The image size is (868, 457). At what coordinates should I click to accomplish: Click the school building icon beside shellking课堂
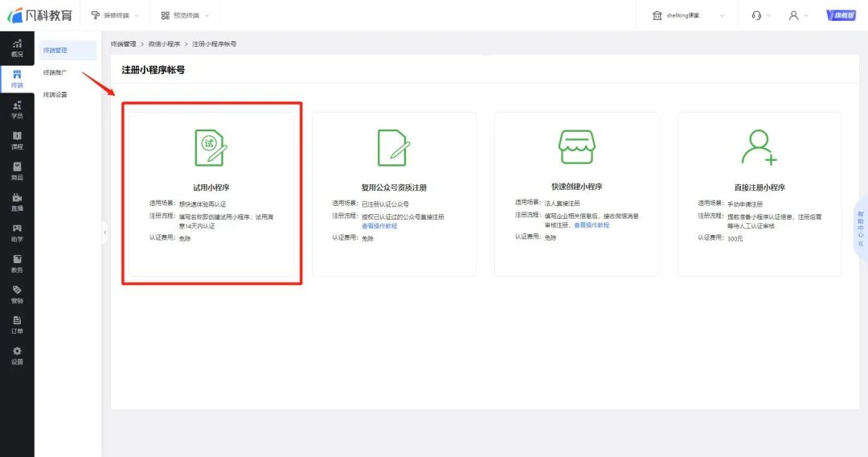657,15
